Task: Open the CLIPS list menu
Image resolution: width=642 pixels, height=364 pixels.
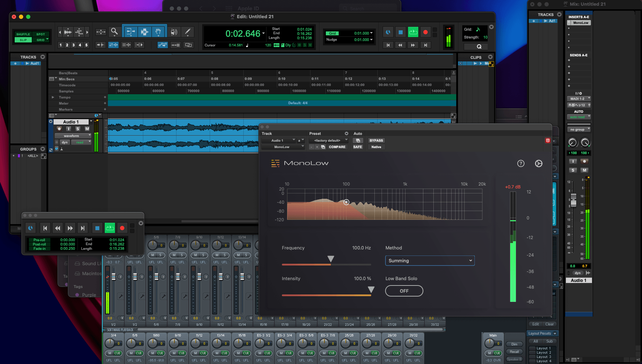Action: pyautogui.click(x=490, y=57)
